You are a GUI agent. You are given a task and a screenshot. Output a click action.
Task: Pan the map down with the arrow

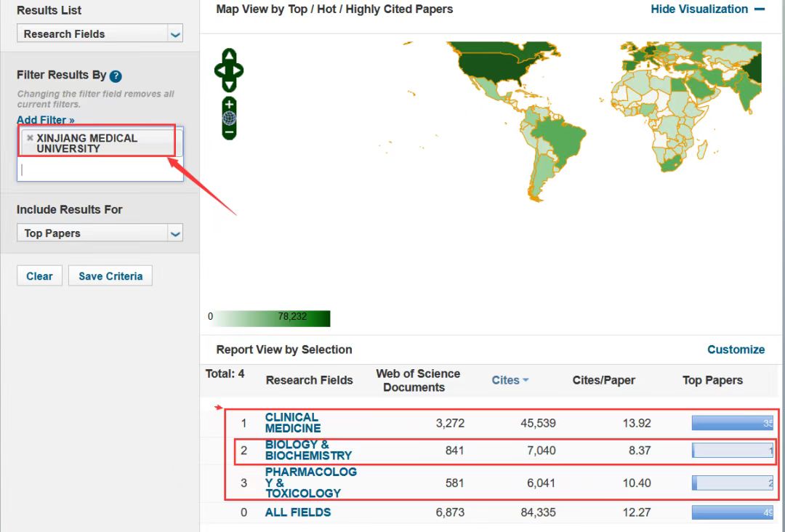click(229, 86)
